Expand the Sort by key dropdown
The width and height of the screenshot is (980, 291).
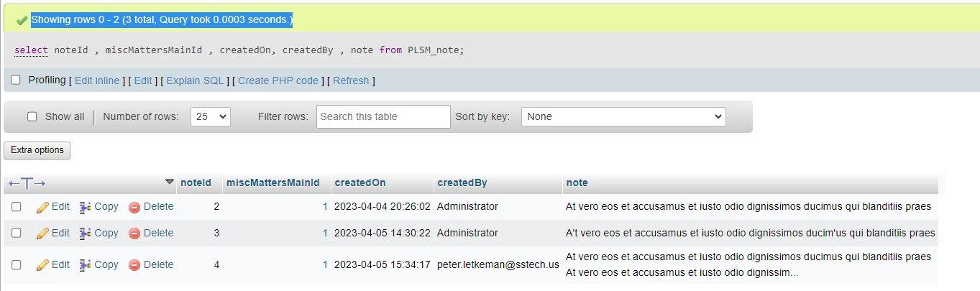click(x=623, y=116)
